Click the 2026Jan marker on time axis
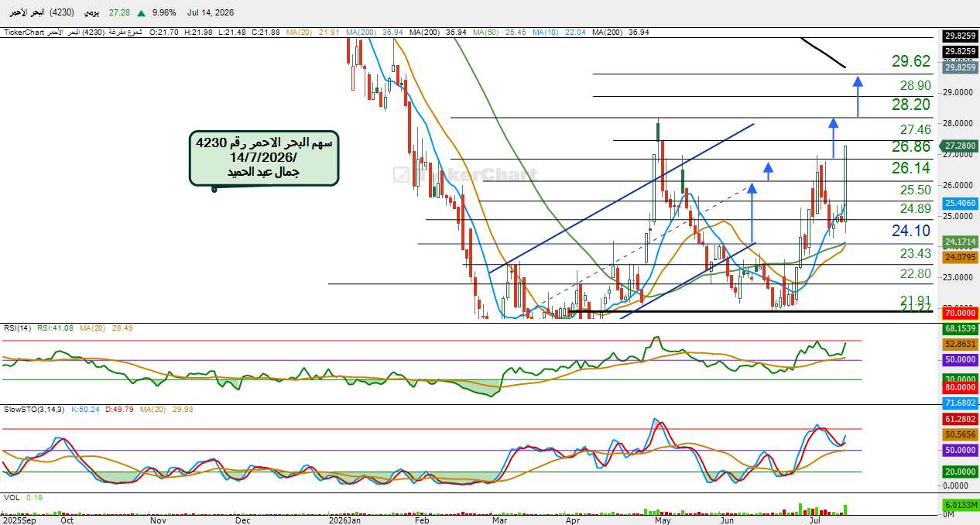 coord(344,521)
